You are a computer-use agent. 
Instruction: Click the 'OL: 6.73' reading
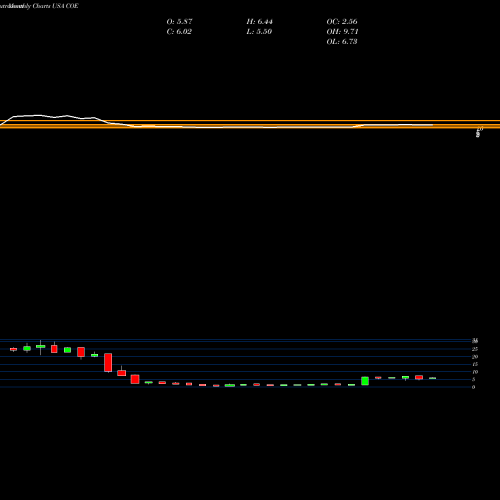[x=342, y=41]
